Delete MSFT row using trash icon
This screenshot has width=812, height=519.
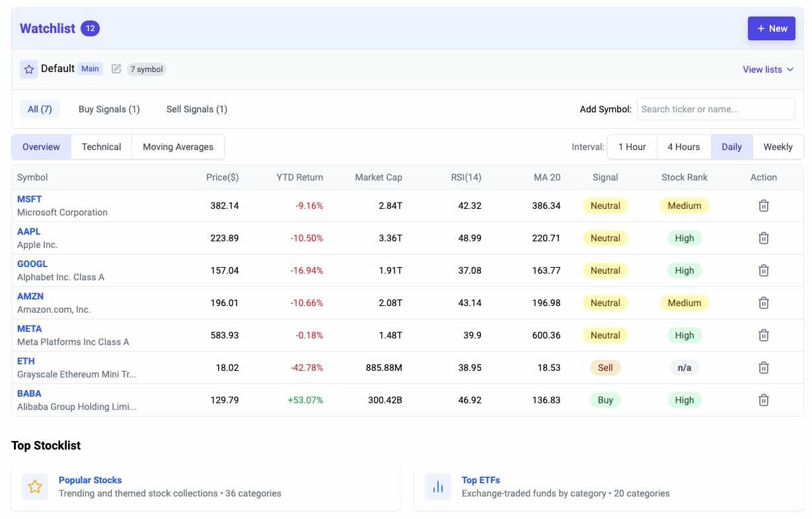click(763, 206)
